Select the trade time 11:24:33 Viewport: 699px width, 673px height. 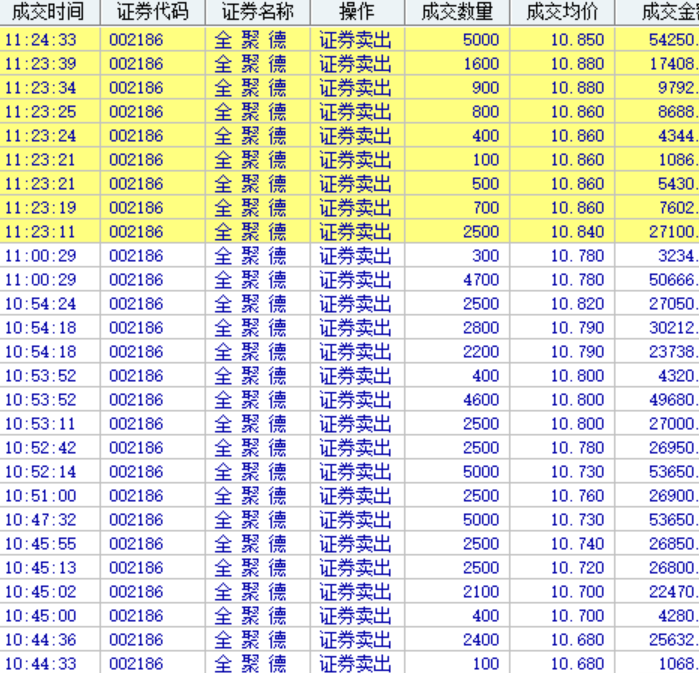click(40, 40)
